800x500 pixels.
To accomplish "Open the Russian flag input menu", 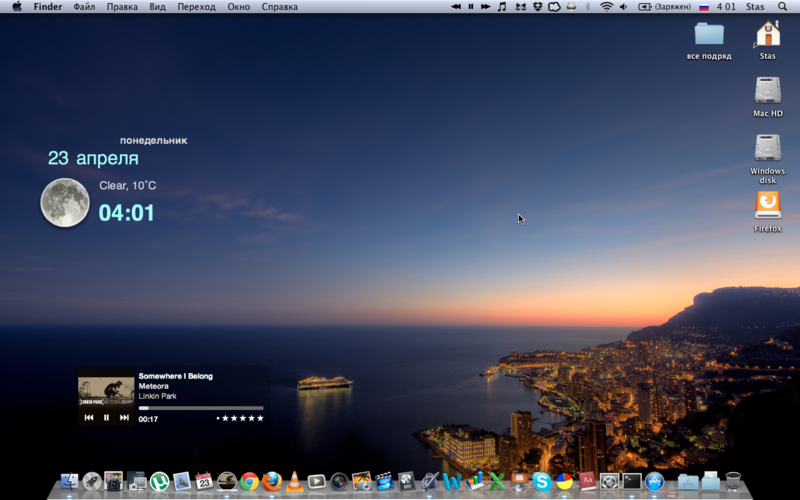I will 704,7.
